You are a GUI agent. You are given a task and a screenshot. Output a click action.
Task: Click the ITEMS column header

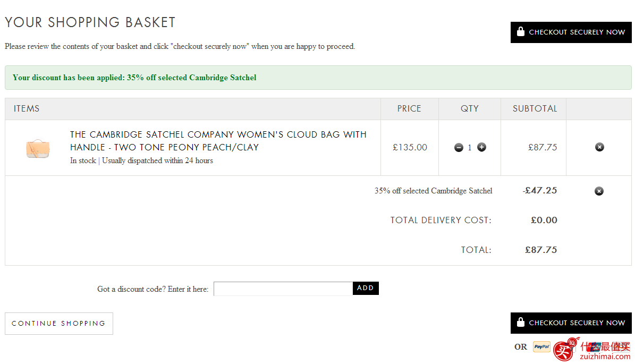[27, 108]
